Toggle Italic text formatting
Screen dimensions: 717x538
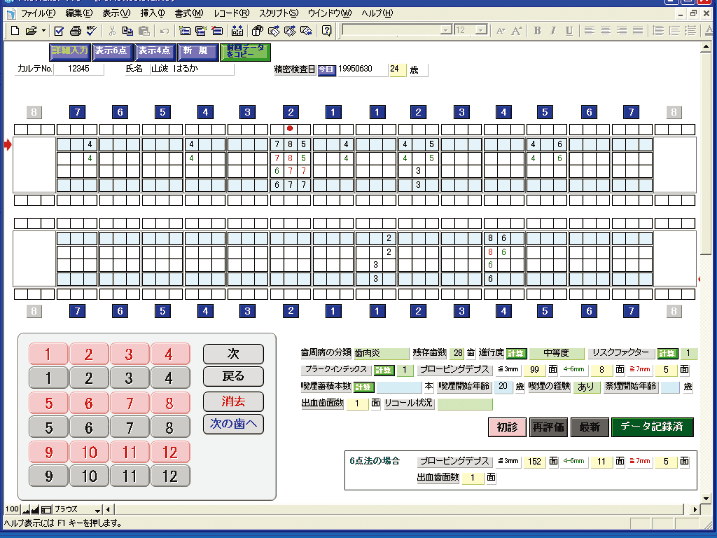point(553,31)
